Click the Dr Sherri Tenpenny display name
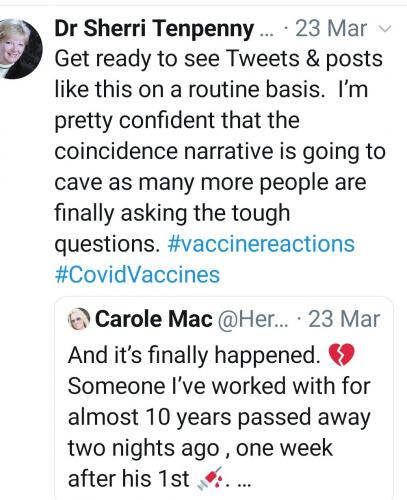Image resolution: width=407 pixels, height=500 pixels. click(154, 29)
